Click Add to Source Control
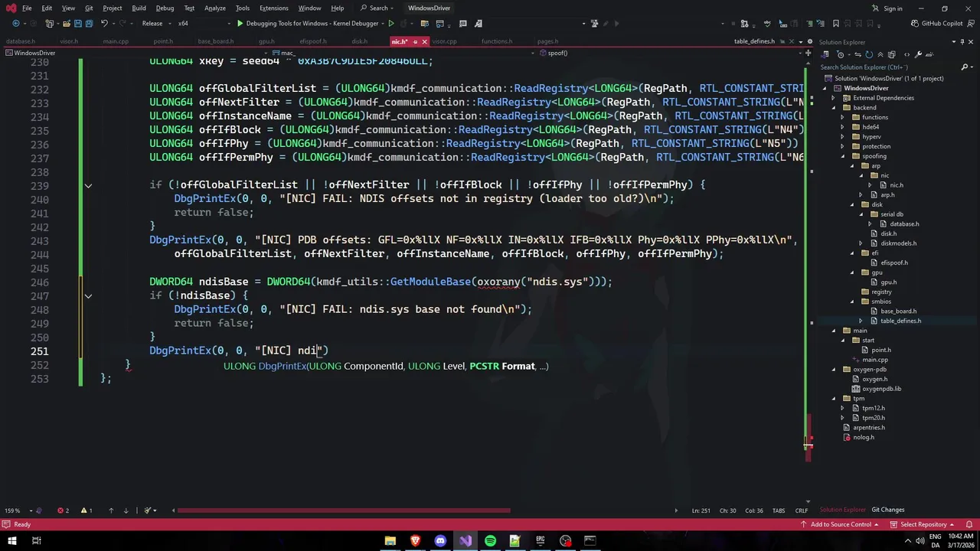The width and height of the screenshot is (980, 551). coord(841,524)
